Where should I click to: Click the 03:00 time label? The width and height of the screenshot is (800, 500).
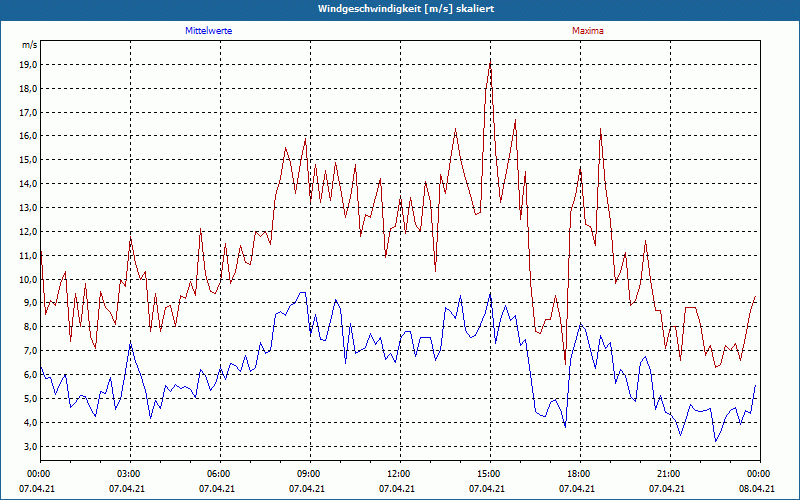pos(130,474)
